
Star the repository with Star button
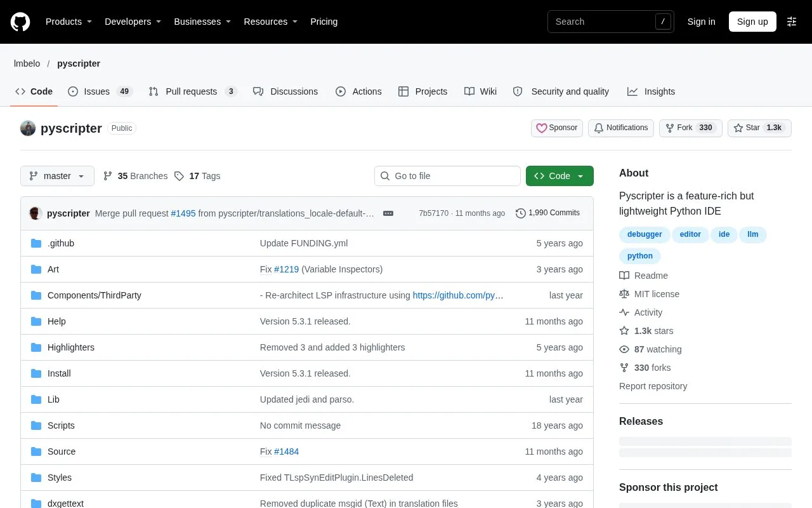pos(759,128)
